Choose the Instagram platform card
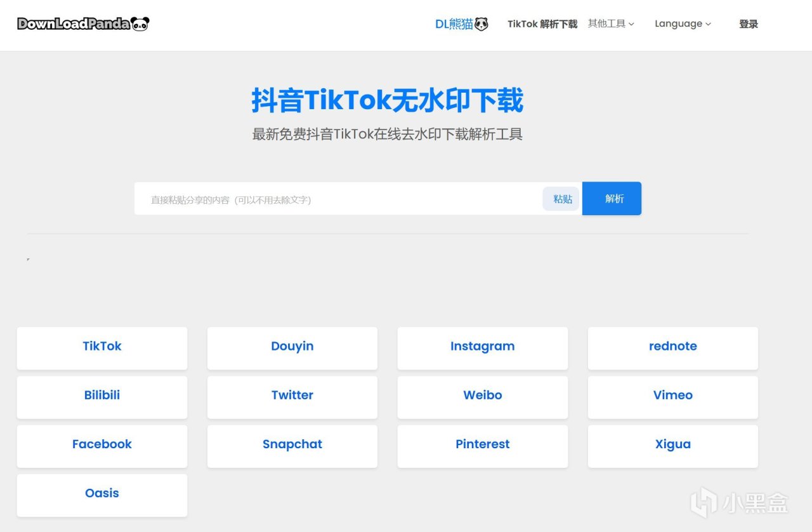 (x=483, y=348)
